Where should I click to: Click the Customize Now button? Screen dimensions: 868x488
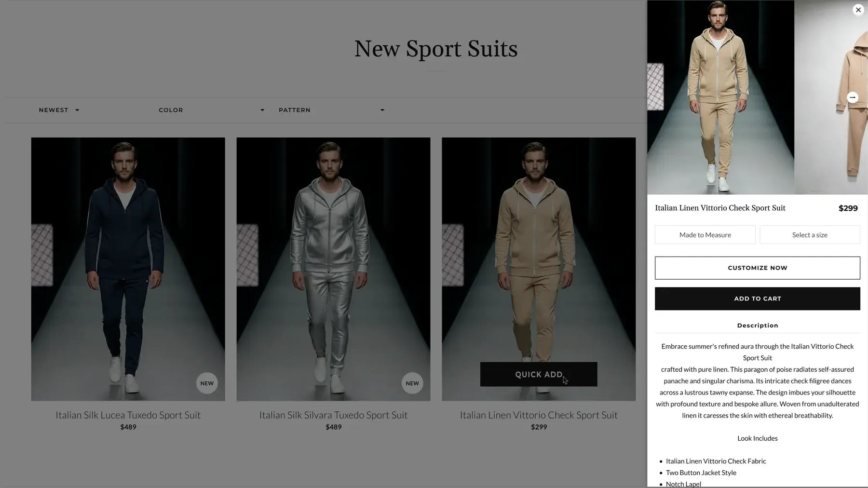(x=757, y=268)
